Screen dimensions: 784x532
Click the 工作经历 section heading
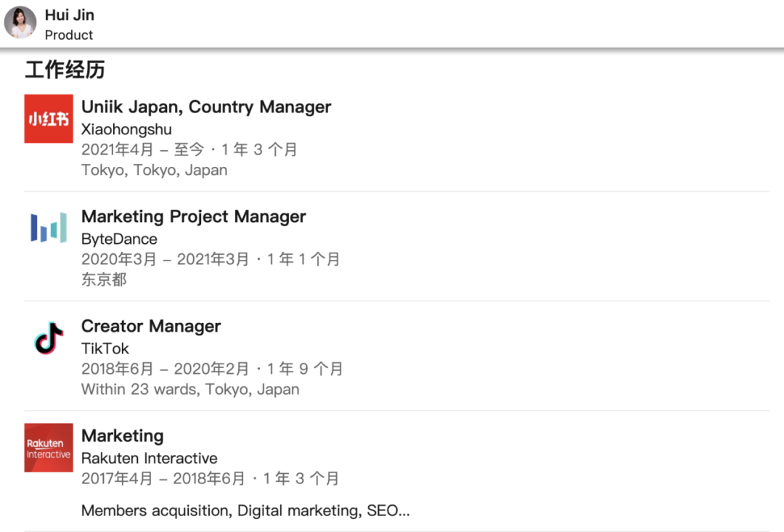(x=65, y=70)
